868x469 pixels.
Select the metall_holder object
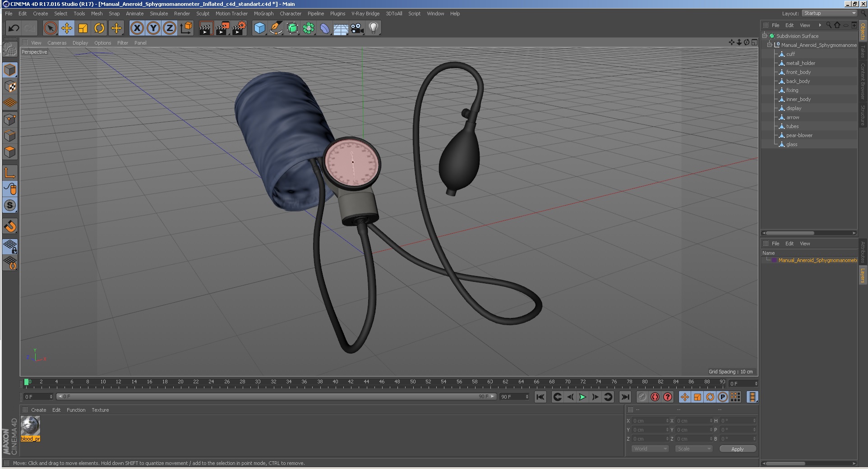click(800, 63)
